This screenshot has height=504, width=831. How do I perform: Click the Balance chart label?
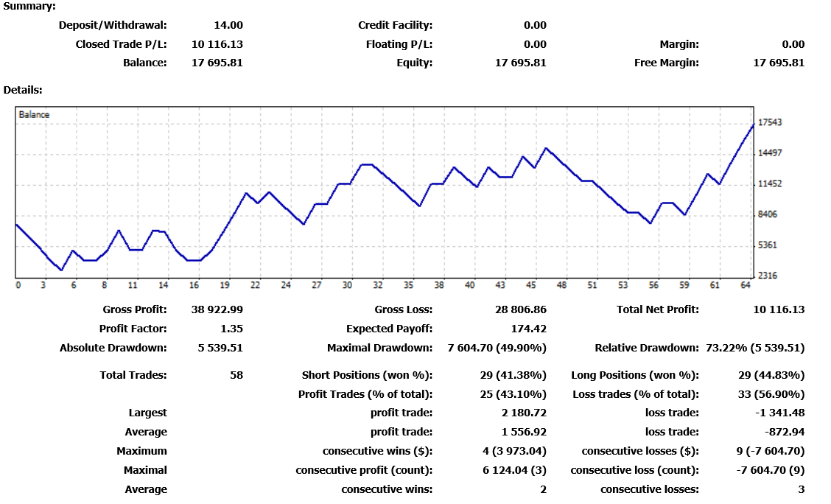(34, 114)
